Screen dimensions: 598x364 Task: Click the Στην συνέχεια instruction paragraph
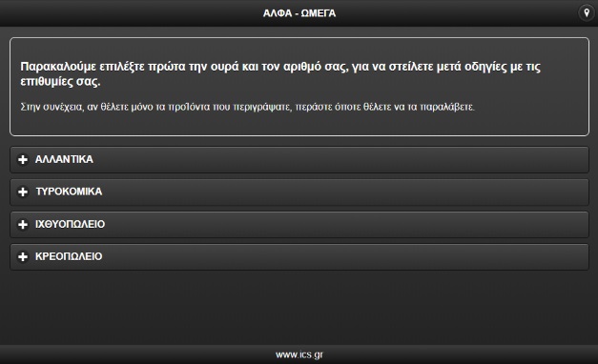pos(248,107)
